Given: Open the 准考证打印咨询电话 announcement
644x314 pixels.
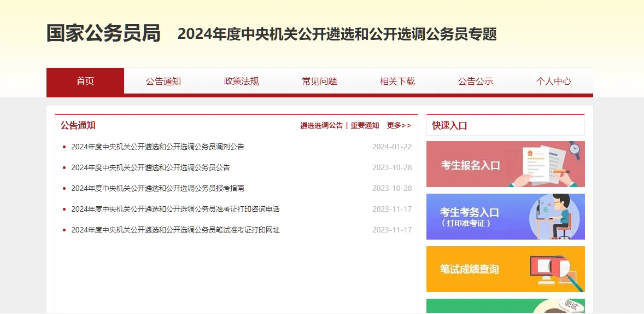Looking at the screenshot, I should tap(175, 209).
